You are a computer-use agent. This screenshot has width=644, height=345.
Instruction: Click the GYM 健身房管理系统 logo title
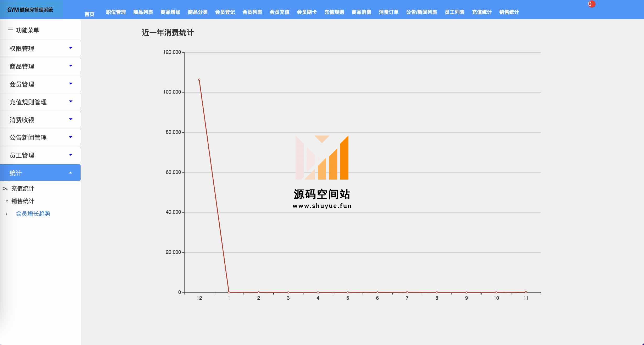point(30,10)
